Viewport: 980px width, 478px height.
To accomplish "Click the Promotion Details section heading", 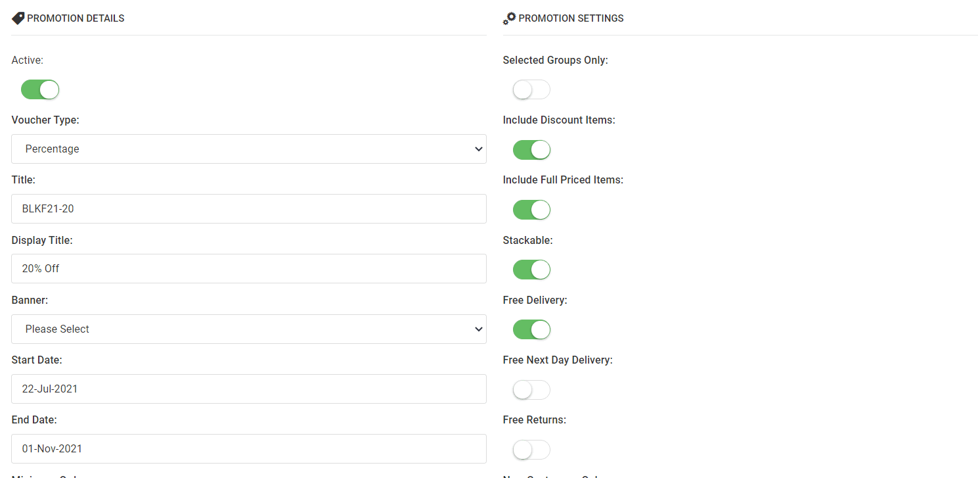I will (x=76, y=18).
